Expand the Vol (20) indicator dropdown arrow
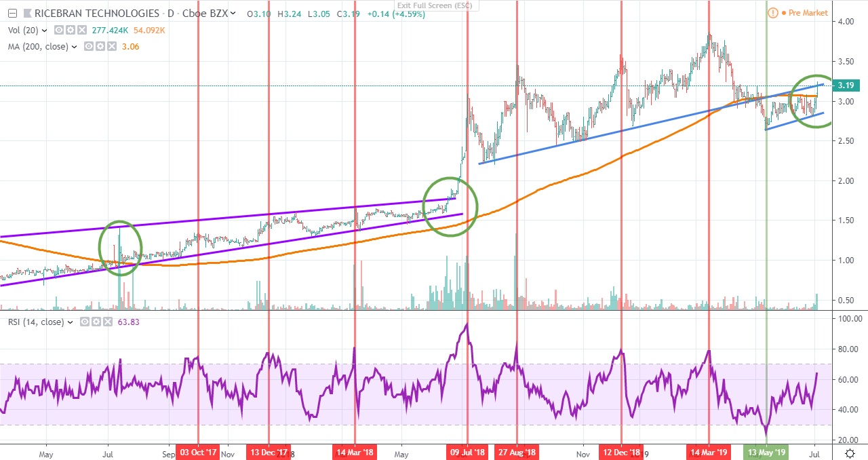Screen dimensions: 868x460 [x=45, y=31]
